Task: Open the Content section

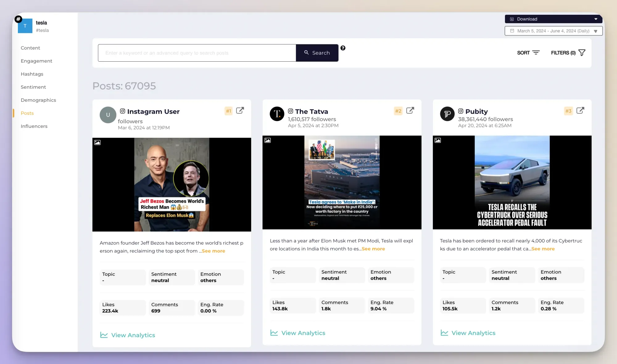Action: [30, 48]
